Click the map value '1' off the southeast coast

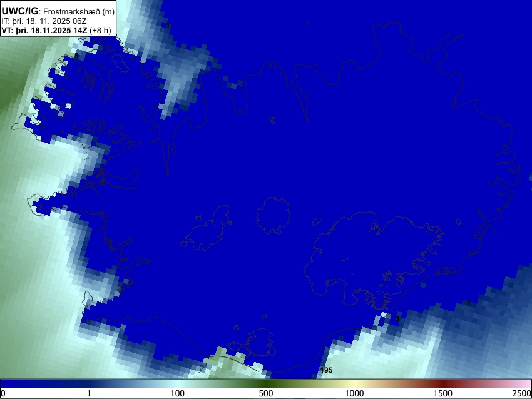click(x=469, y=304)
